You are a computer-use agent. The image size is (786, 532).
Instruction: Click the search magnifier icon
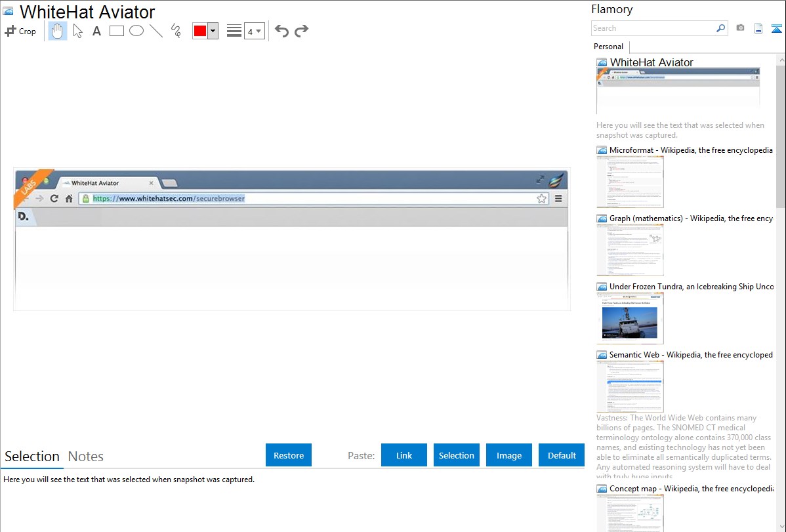pyautogui.click(x=721, y=28)
